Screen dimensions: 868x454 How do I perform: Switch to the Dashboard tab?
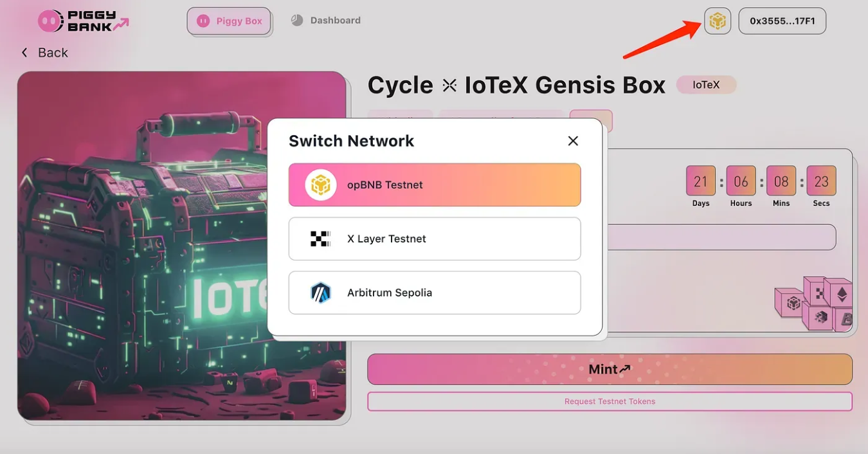tap(325, 21)
